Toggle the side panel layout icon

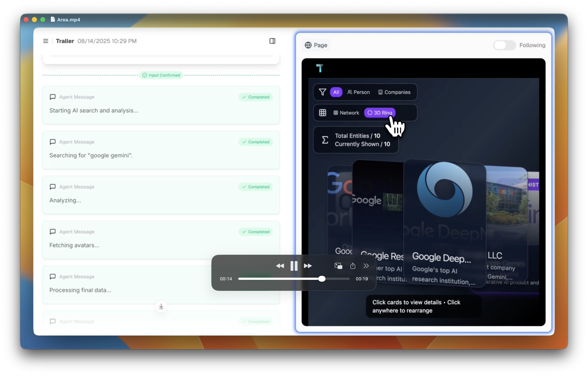tap(272, 41)
